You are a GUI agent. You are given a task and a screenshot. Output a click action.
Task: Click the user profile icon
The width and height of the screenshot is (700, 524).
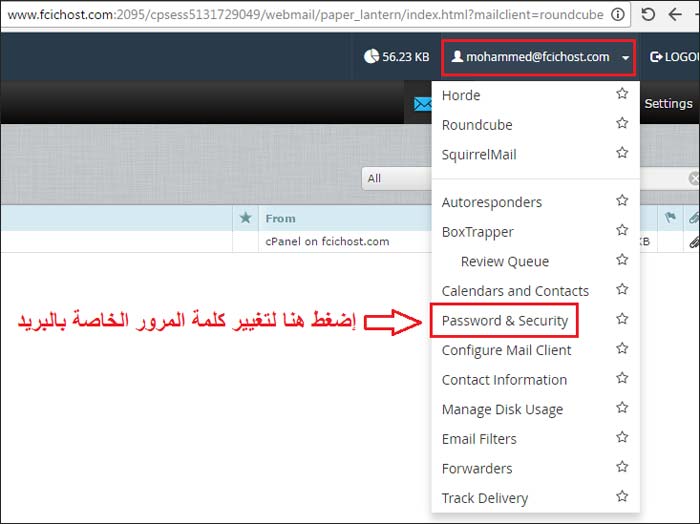457,56
